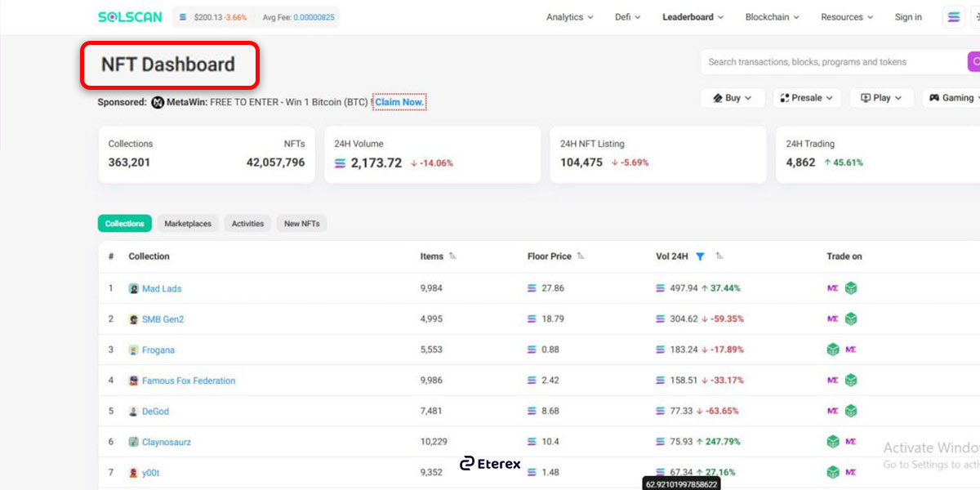Click the Sign in link
The height and width of the screenshot is (490, 980).
coord(908,17)
